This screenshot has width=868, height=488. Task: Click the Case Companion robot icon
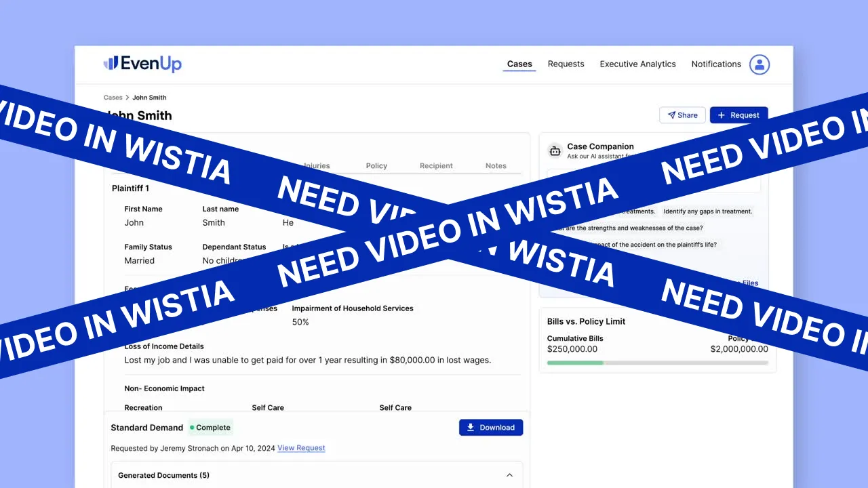point(555,151)
